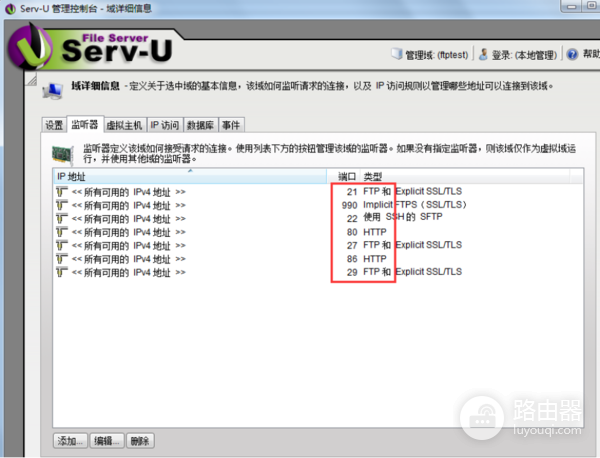Sort by the 端口 column header
Screen dimensions: 600x458
(344, 176)
